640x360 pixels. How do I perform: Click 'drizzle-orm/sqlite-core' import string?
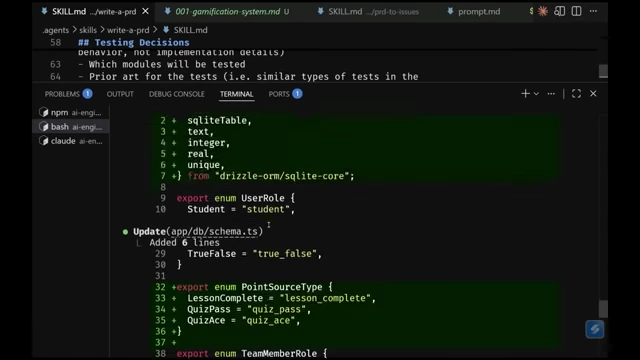tap(282, 176)
